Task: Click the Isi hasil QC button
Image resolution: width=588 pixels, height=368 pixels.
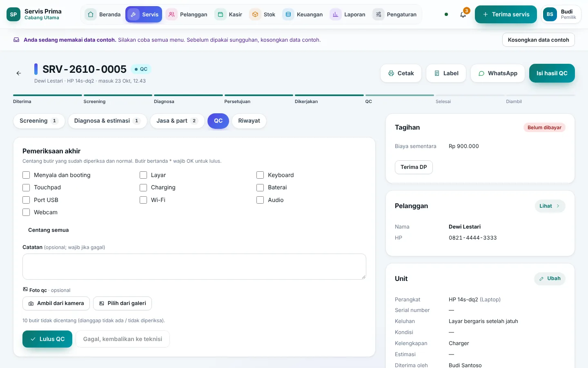Action: click(552, 73)
